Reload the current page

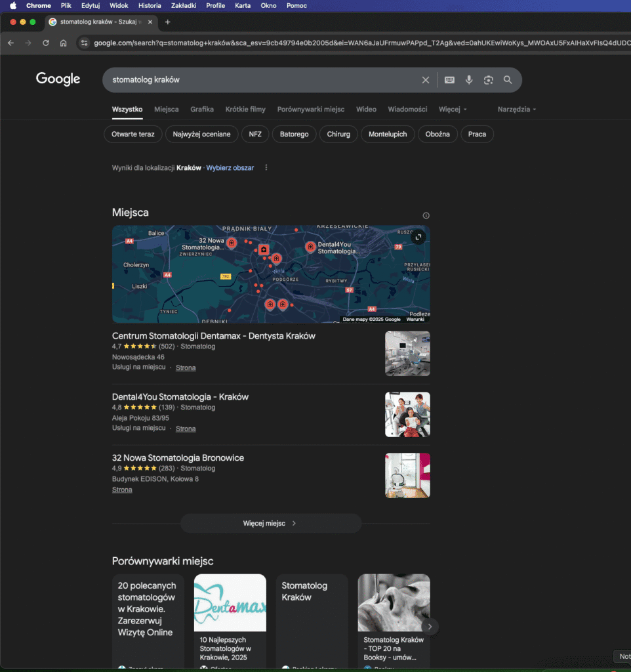46,43
